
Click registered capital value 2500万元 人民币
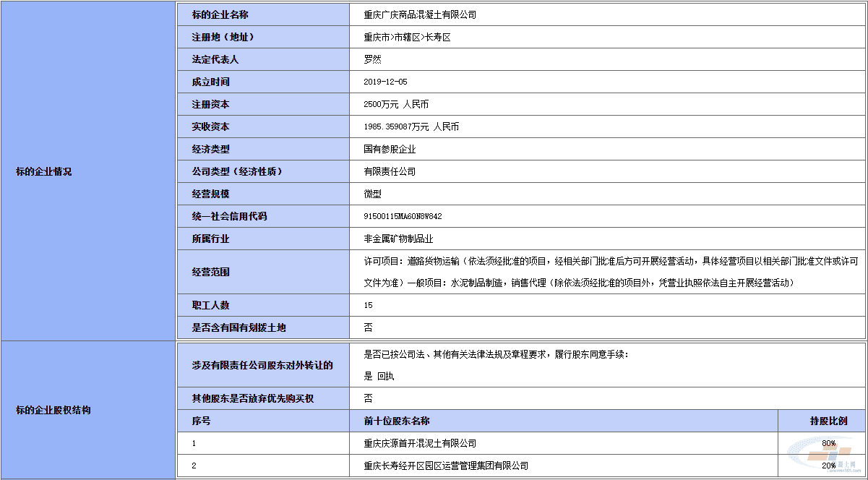coord(396,104)
